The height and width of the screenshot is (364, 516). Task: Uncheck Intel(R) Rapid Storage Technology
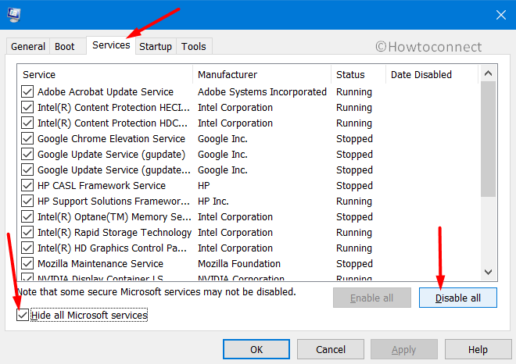(27, 232)
